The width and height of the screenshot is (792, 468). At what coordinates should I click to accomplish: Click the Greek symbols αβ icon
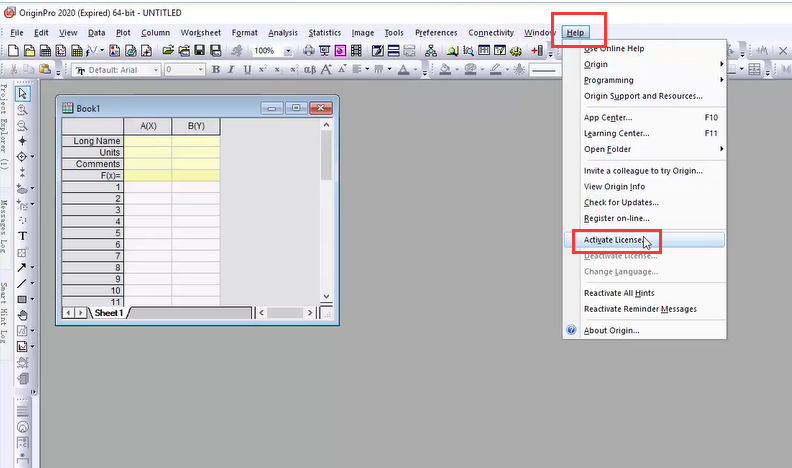[310, 70]
